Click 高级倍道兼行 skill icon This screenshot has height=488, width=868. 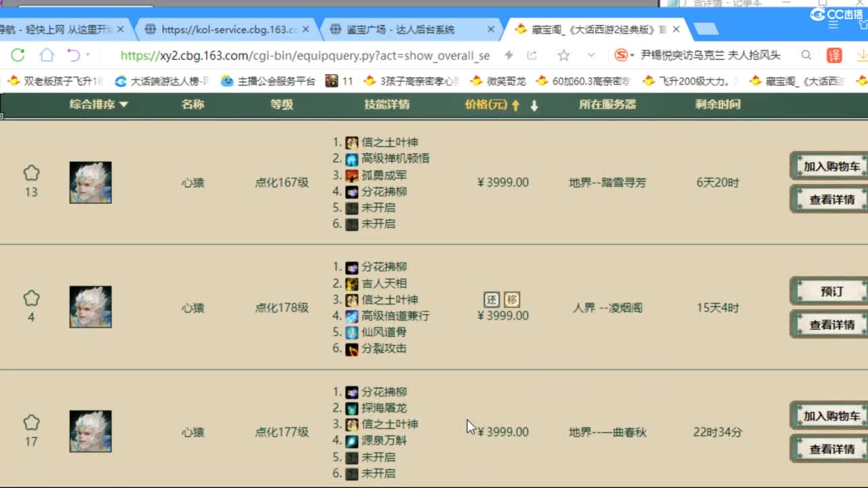pyautogui.click(x=352, y=316)
